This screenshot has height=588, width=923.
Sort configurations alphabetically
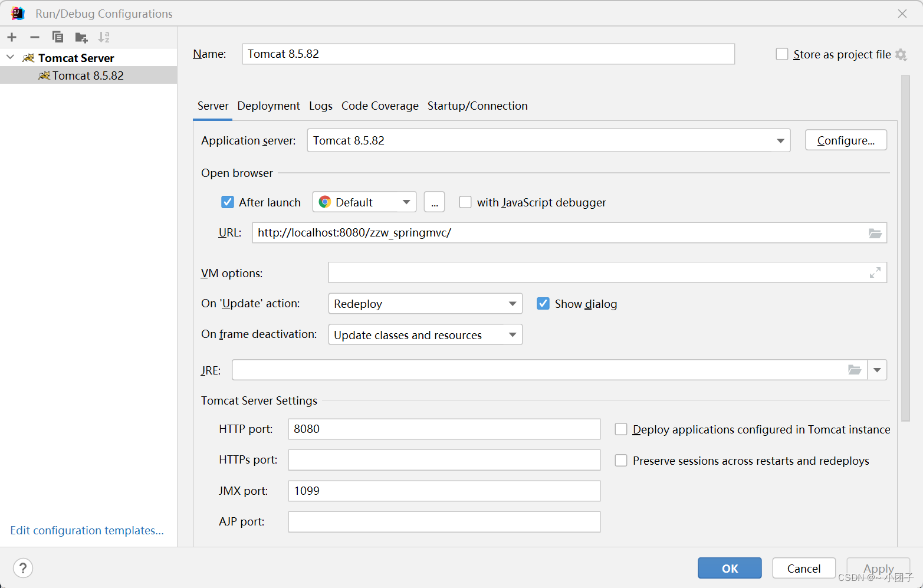tap(104, 37)
